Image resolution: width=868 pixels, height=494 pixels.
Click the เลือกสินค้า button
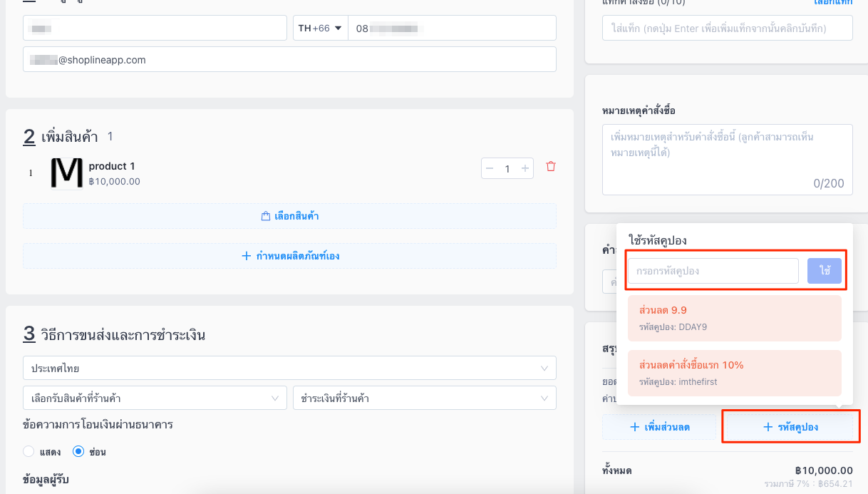tap(289, 216)
